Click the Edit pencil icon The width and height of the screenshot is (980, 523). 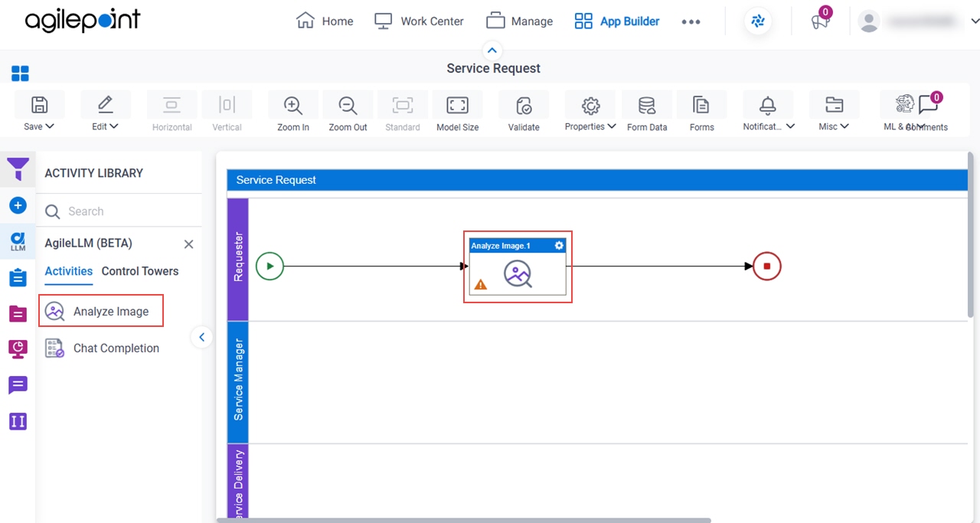pos(106,105)
